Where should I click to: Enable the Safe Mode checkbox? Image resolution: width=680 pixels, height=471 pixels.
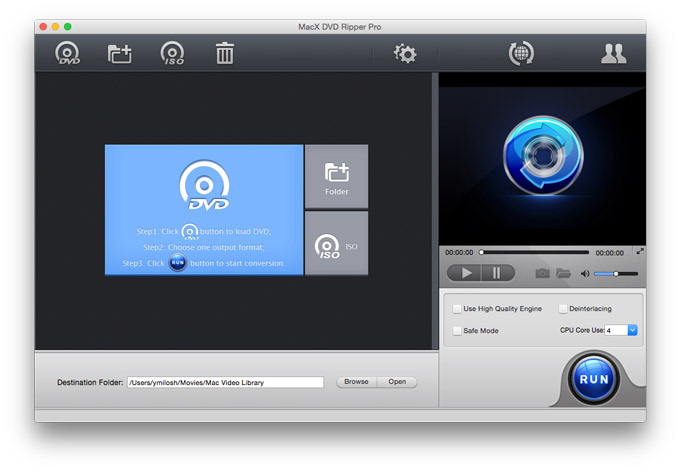[457, 330]
